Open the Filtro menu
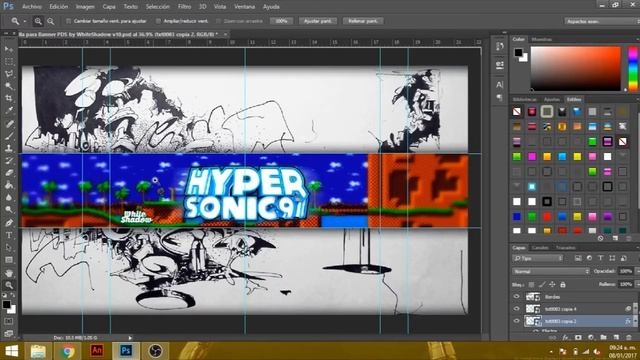Image resolution: width=640 pixels, height=360 pixels. pos(184,7)
